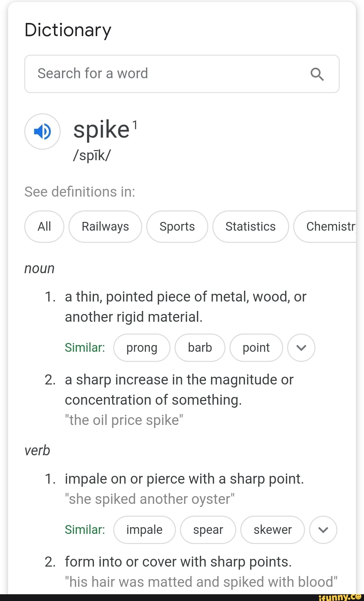This screenshot has height=601, width=364.
Task: Select the All definitions filter
Action: tap(44, 227)
